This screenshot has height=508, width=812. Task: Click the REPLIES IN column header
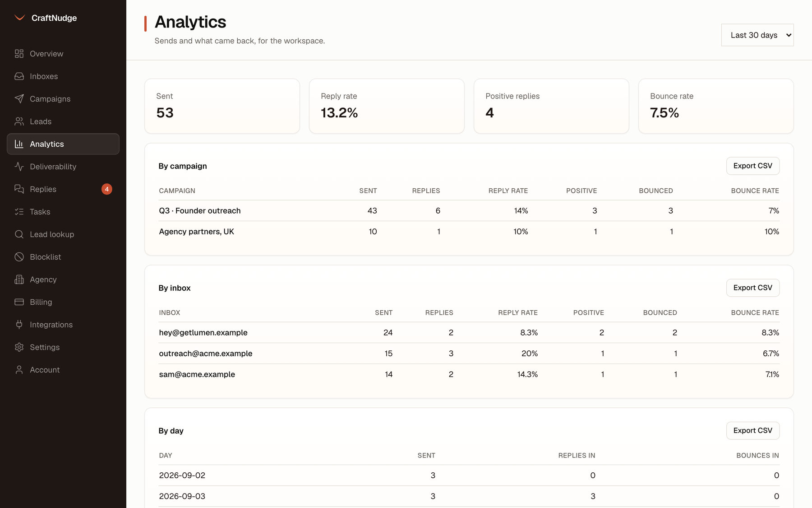click(577, 455)
